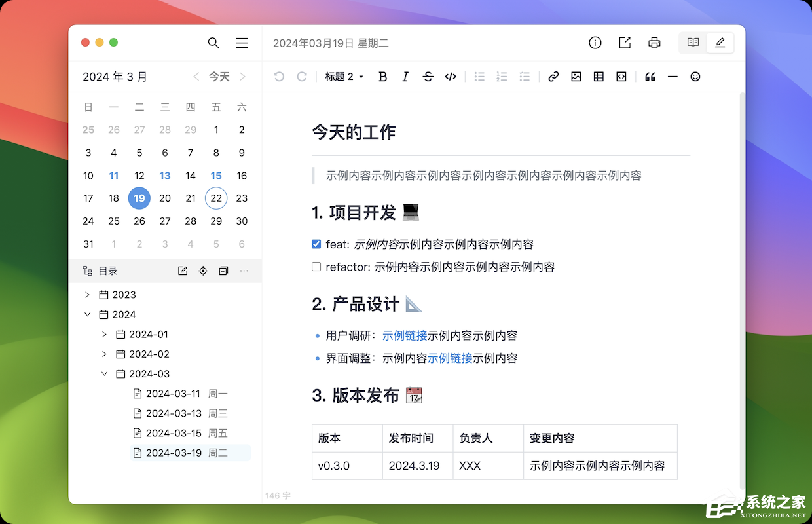
Task: Expand the 2023 folder in directory tree
Action: coord(88,295)
